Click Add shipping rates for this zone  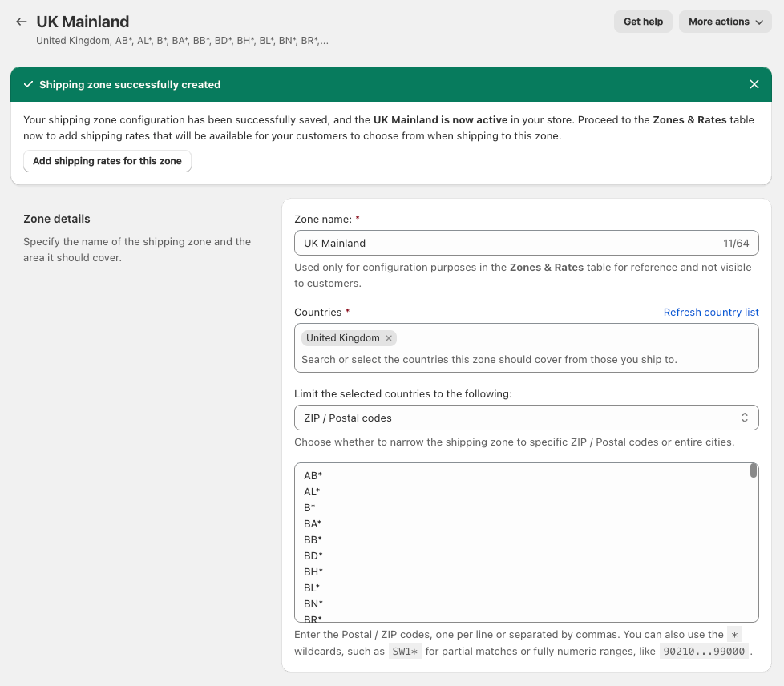[107, 161]
